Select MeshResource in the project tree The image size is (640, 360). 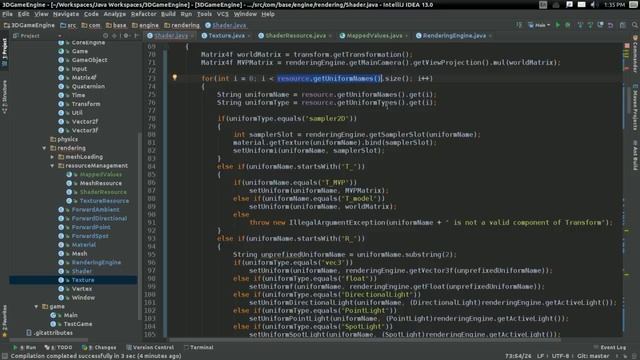(x=100, y=183)
